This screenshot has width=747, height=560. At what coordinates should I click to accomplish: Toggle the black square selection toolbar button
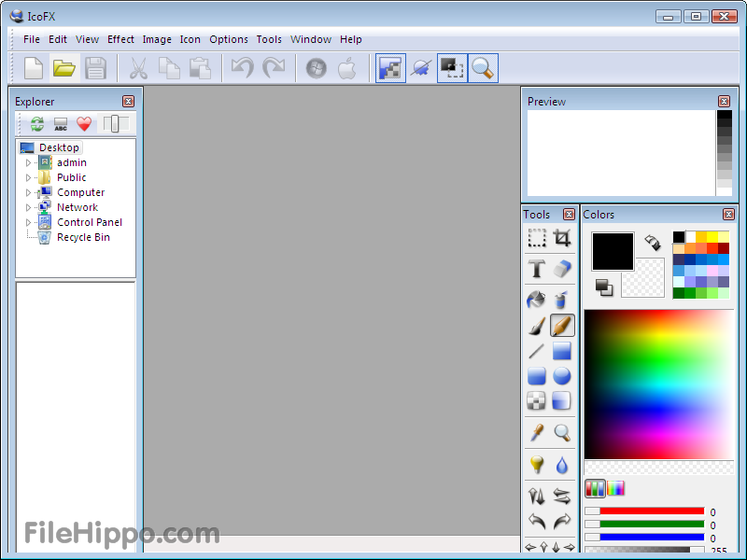click(x=452, y=68)
